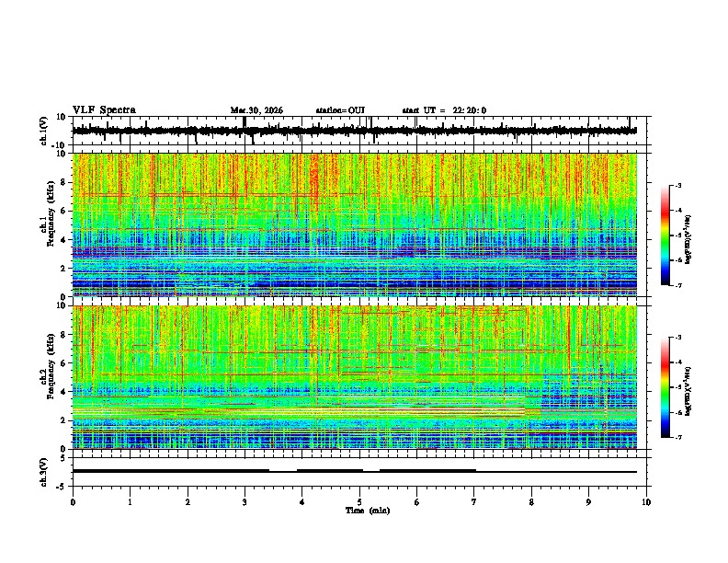Click the "ch.1(V)" waveform axis label

(x=44, y=131)
